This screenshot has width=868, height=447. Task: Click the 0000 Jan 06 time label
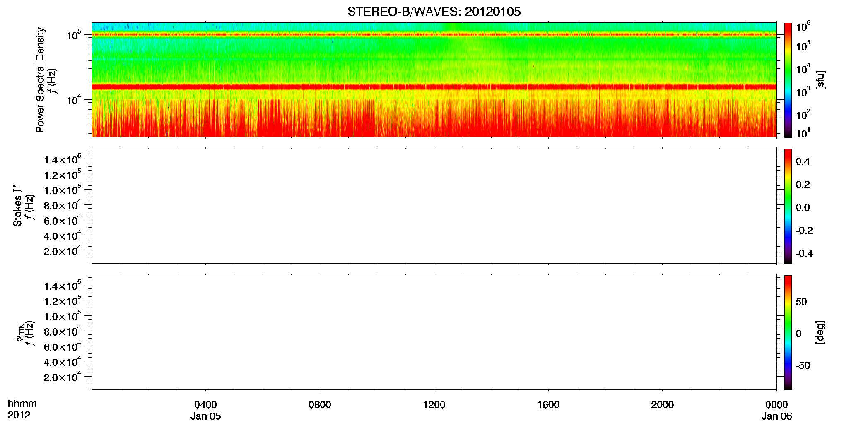coord(776,410)
